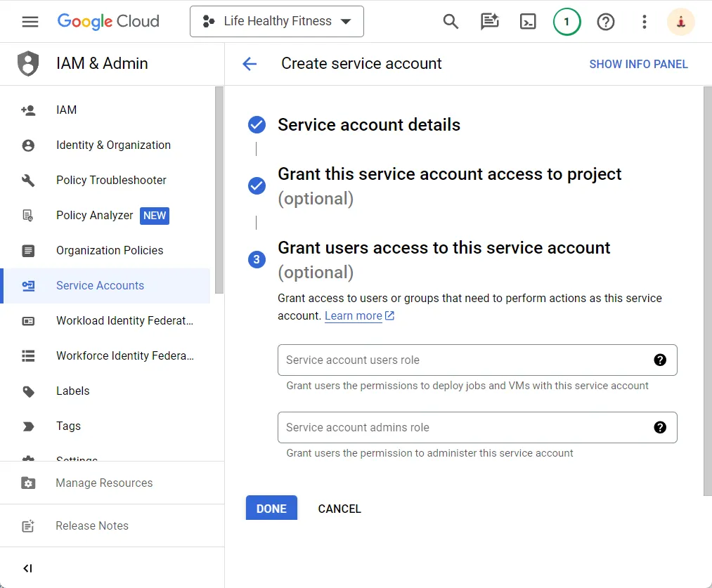Image resolution: width=712 pixels, height=588 pixels.
Task: Click the DONE button
Action: pyautogui.click(x=271, y=508)
